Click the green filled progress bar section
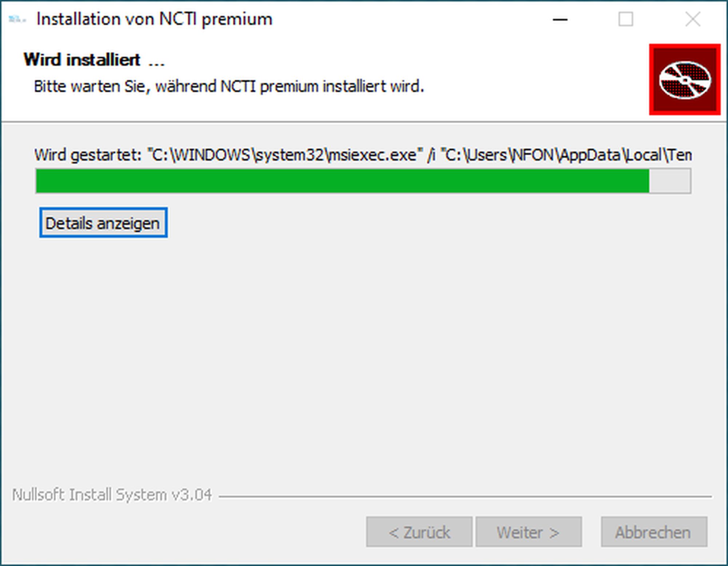Image resolution: width=728 pixels, height=566 pixels. [342, 181]
